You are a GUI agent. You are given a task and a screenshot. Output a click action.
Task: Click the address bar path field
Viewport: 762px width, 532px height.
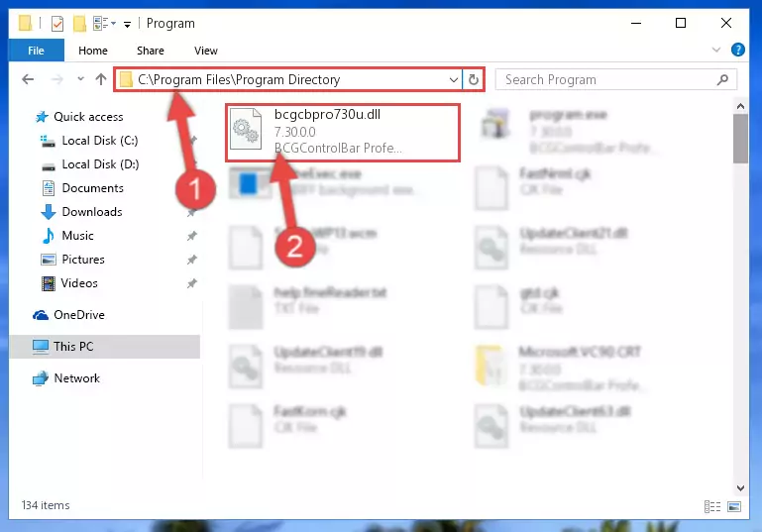point(282,79)
